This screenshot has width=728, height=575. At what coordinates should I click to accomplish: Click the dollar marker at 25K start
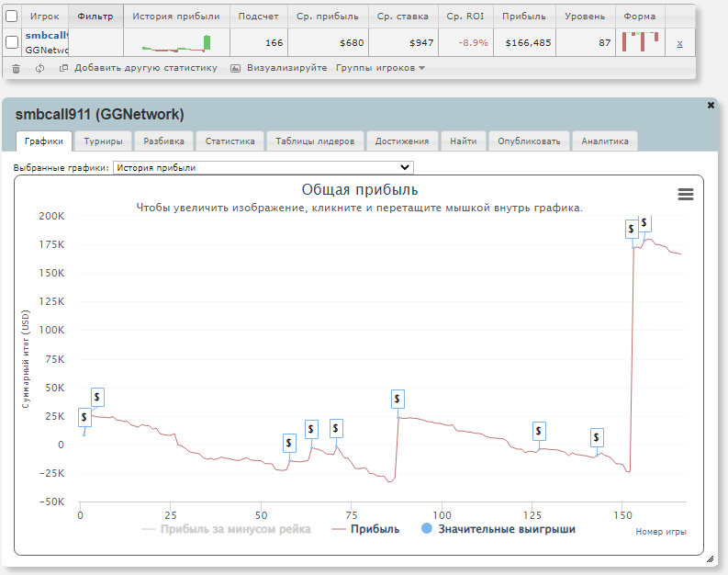pos(97,397)
